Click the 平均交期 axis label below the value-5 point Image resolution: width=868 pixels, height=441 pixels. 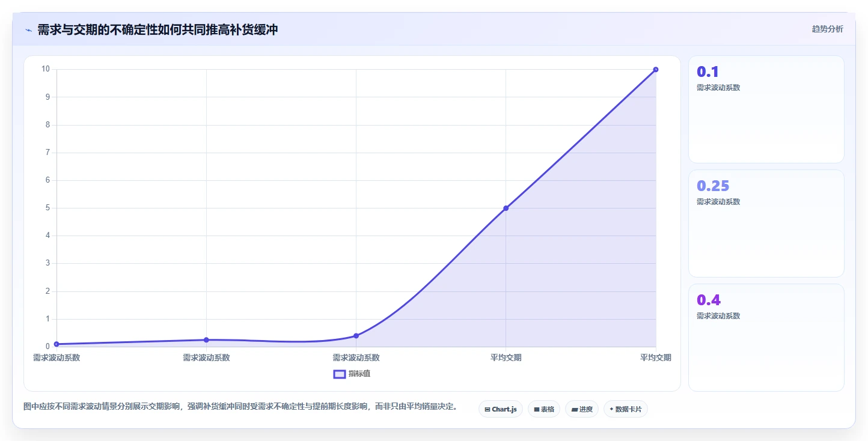506,357
